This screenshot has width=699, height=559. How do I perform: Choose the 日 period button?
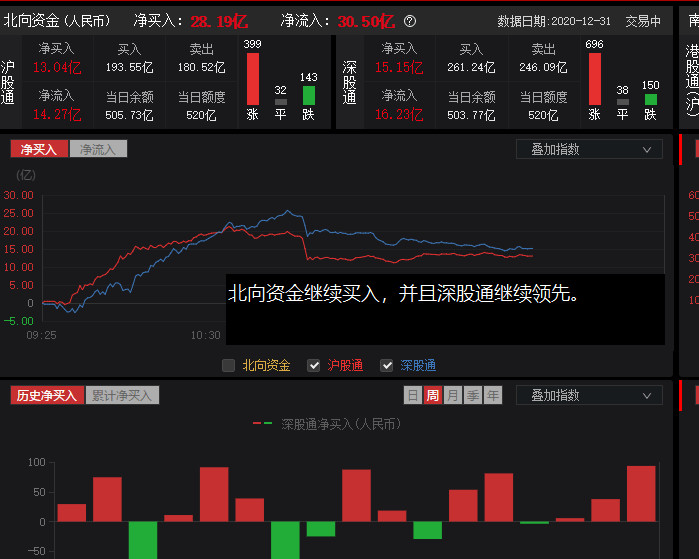pos(413,395)
